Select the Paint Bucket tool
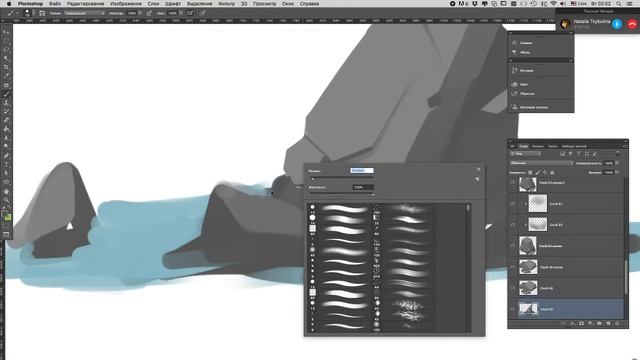Viewport: 640px width, 360px height. tap(6, 129)
